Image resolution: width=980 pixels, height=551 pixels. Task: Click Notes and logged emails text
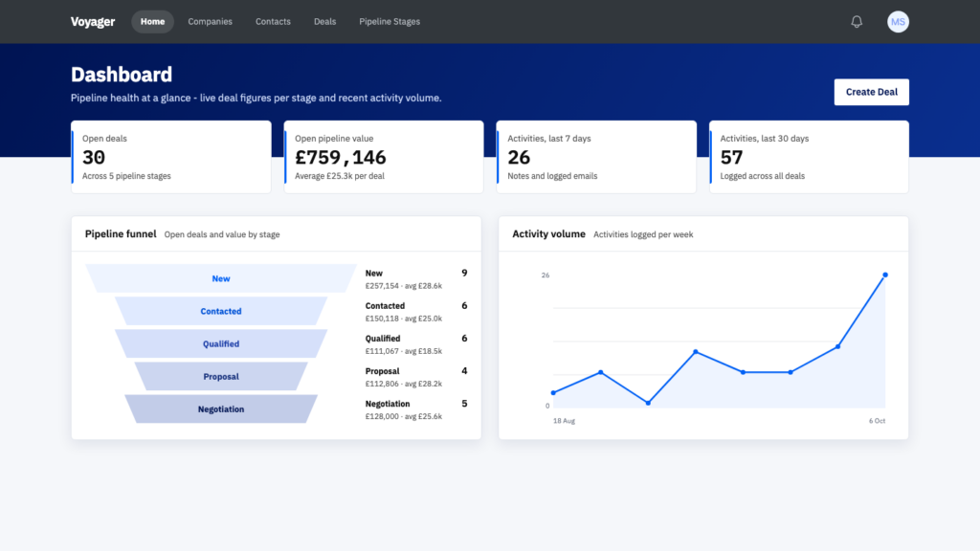tap(552, 176)
